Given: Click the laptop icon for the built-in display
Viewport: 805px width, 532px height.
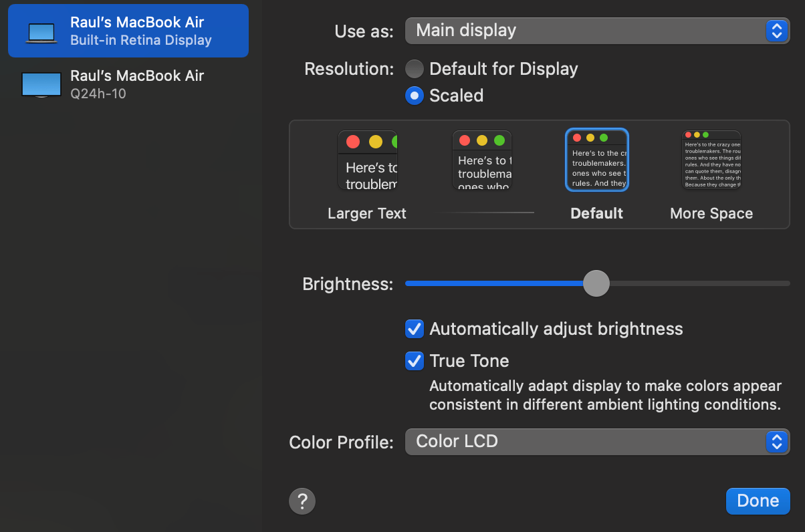Looking at the screenshot, I should coord(41,30).
